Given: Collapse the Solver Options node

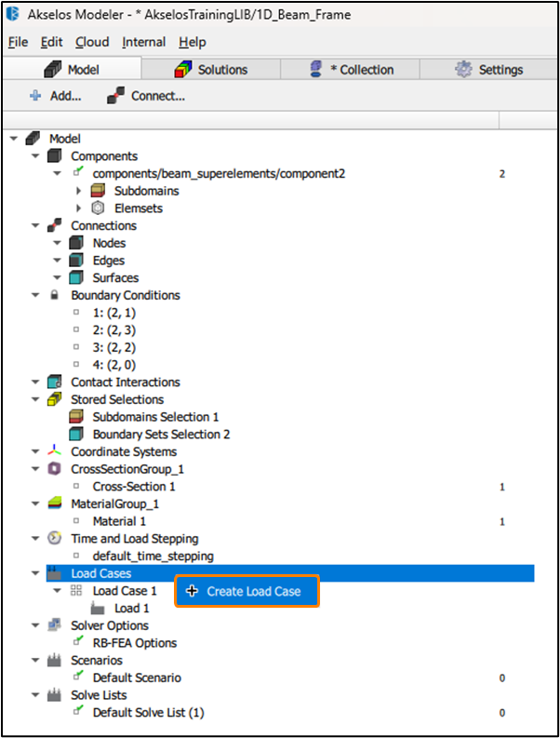Looking at the screenshot, I should pos(35,625).
